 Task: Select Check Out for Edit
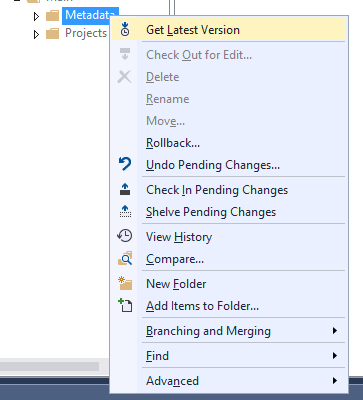(x=229, y=55)
